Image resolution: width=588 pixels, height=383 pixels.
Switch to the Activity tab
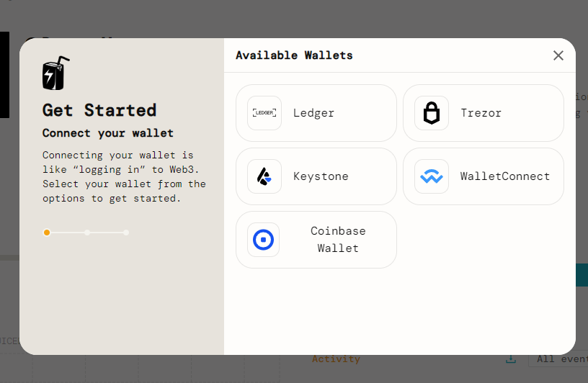336,359
